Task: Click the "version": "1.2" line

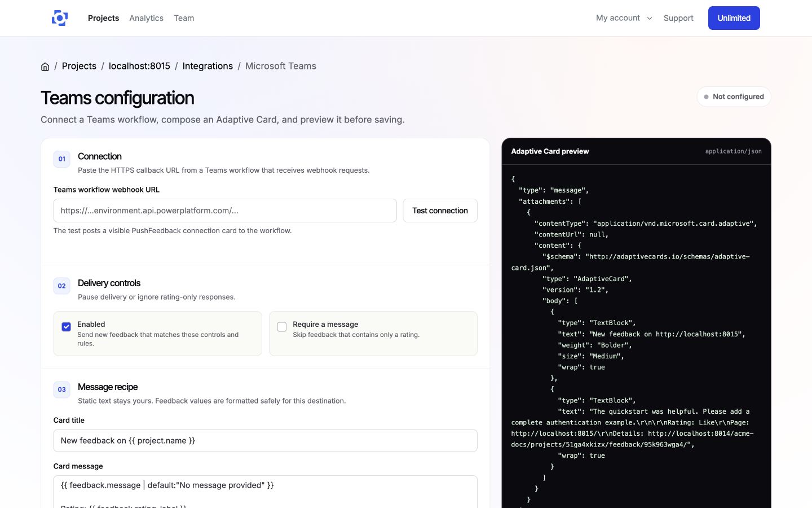Action: coord(575,290)
